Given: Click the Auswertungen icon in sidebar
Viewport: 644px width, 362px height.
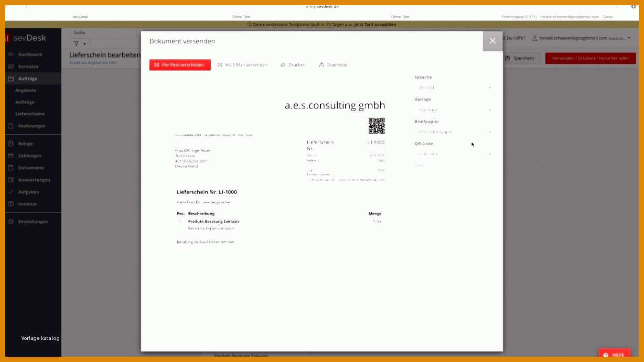Looking at the screenshot, I should [11, 180].
